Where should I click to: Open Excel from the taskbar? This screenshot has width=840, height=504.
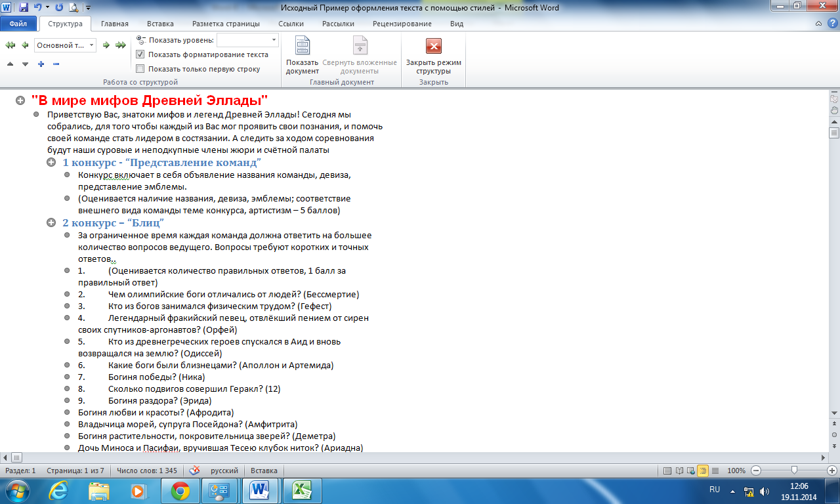coord(301,491)
